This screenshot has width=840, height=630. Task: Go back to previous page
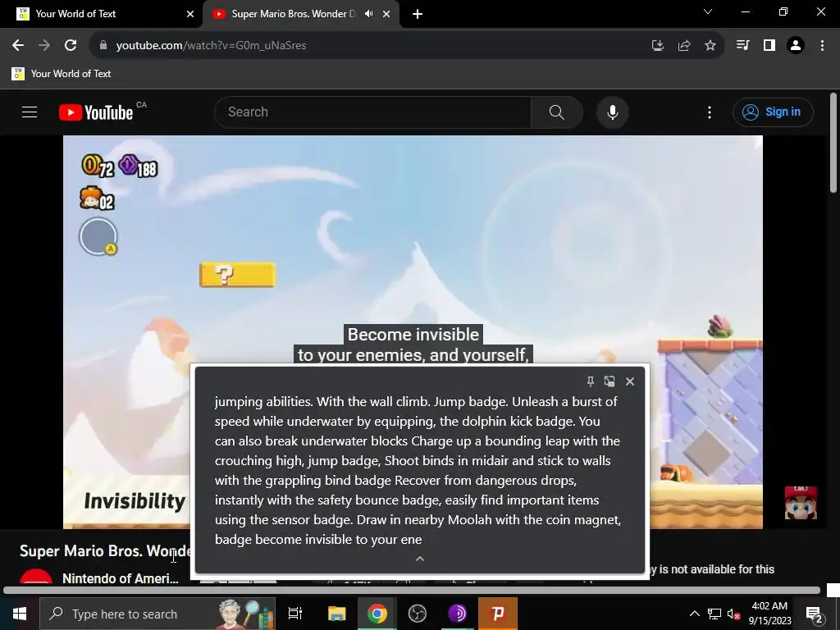pos(18,46)
